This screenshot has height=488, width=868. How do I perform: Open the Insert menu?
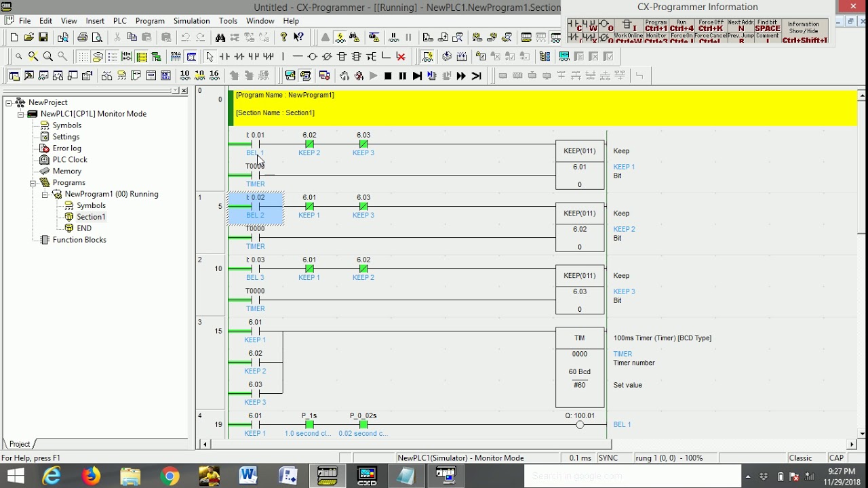pyautogui.click(x=95, y=21)
